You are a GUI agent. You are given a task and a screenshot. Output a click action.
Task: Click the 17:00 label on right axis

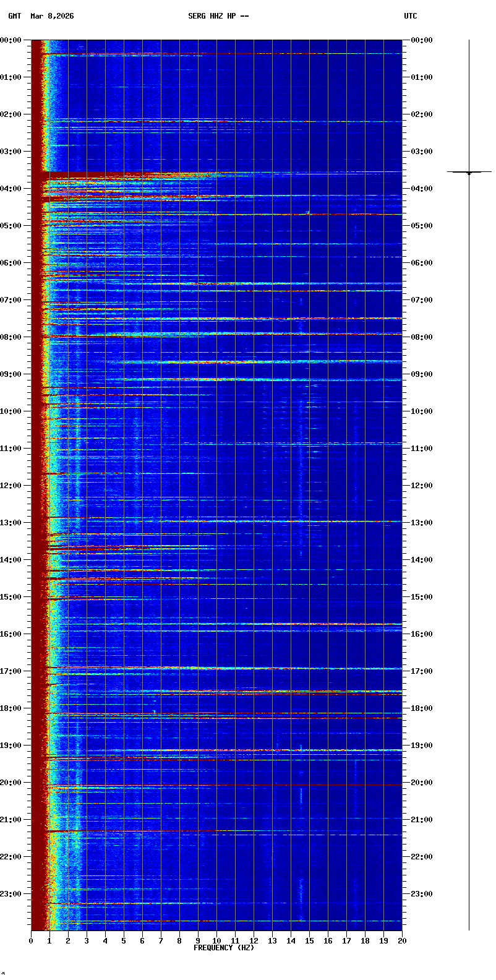pyautogui.click(x=422, y=671)
